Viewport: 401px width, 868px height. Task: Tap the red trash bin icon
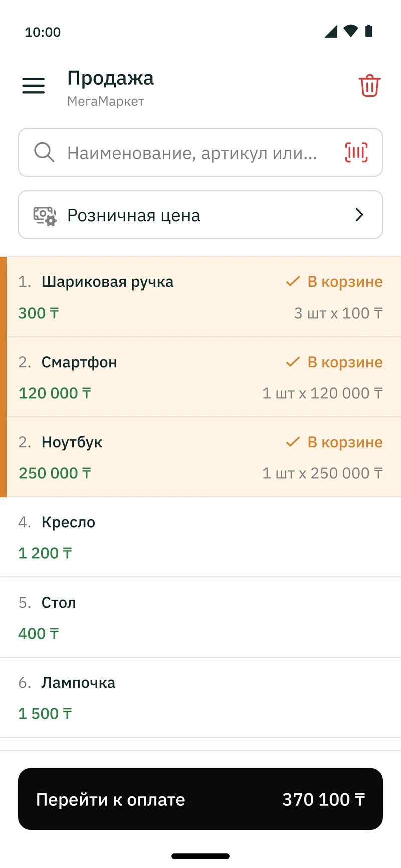370,86
